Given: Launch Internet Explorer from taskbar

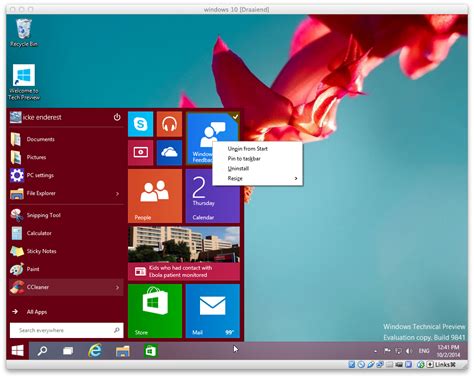Looking at the screenshot, I should [95, 351].
